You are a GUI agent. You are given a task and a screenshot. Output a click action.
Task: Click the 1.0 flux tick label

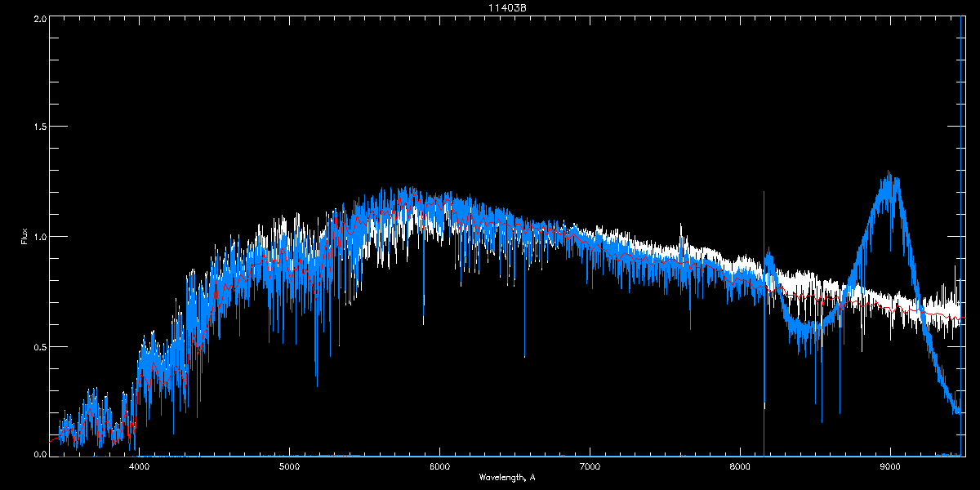click(38, 237)
